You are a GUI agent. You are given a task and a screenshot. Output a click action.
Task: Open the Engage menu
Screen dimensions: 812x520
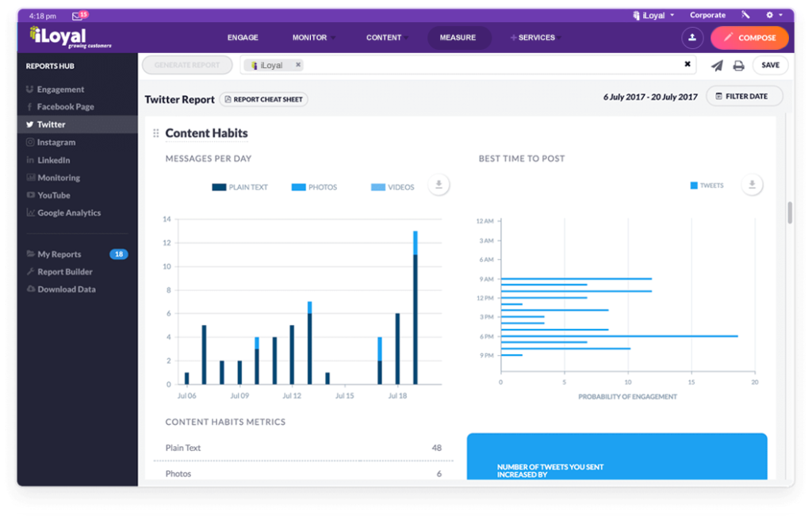point(243,37)
